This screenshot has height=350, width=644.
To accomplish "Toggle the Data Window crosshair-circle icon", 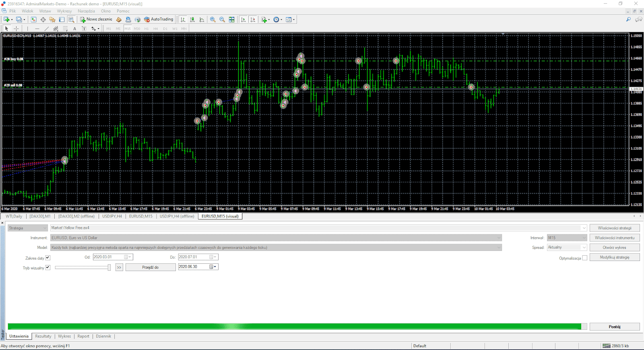I will click(x=43, y=19).
